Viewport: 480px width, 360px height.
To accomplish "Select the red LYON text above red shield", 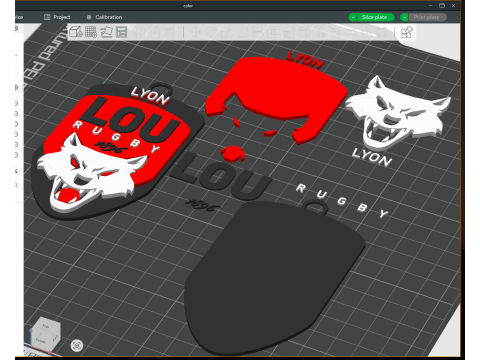I will [306, 60].
